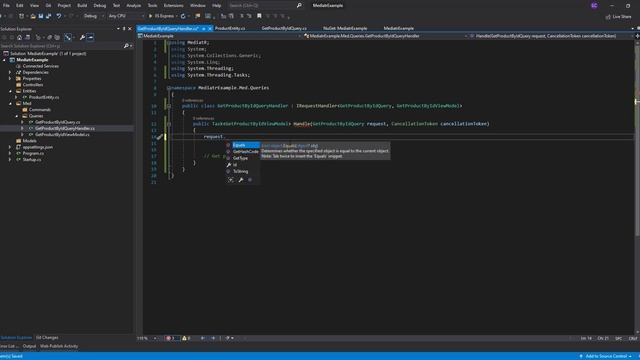Screen dimensions: 640x360
Task: Click the Live Share button
Action: [618, 17]
